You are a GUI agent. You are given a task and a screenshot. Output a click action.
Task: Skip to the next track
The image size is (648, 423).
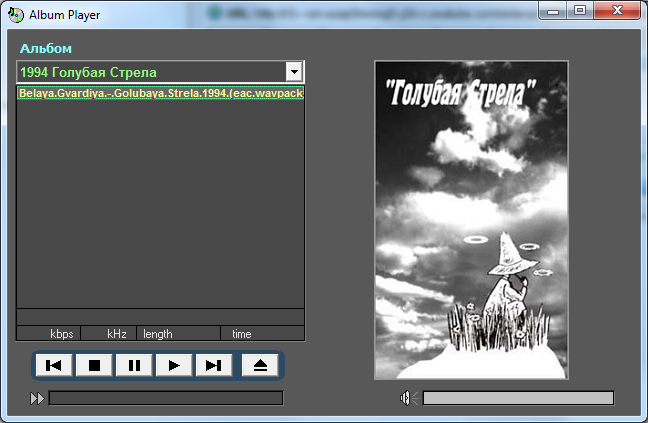[214, 366]
